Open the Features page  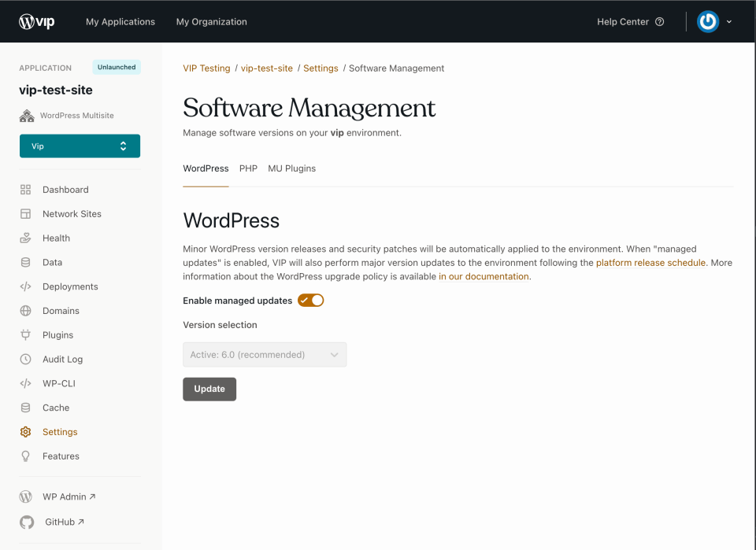pos(61,456)
